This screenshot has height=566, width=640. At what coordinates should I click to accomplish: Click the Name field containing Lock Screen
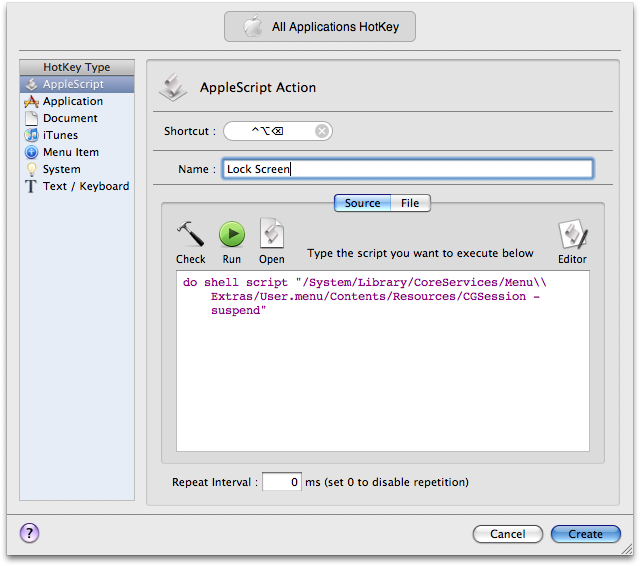[408, 169]
